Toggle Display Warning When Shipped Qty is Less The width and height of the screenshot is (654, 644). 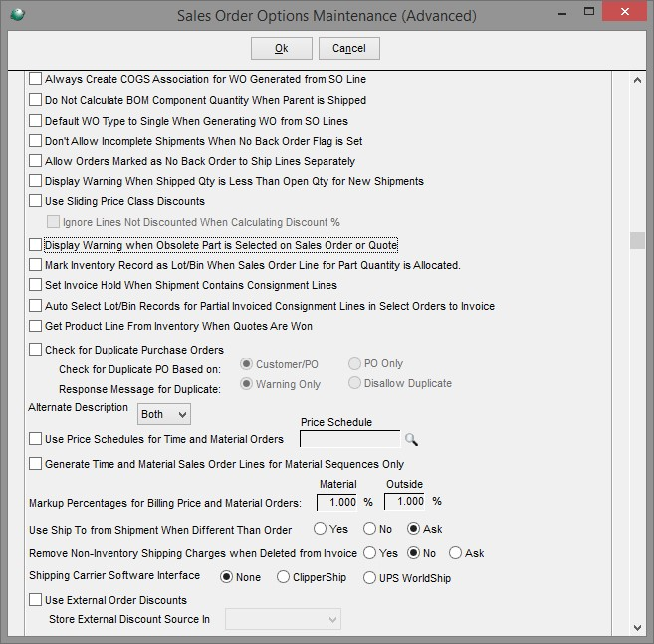tap(36, 181)
